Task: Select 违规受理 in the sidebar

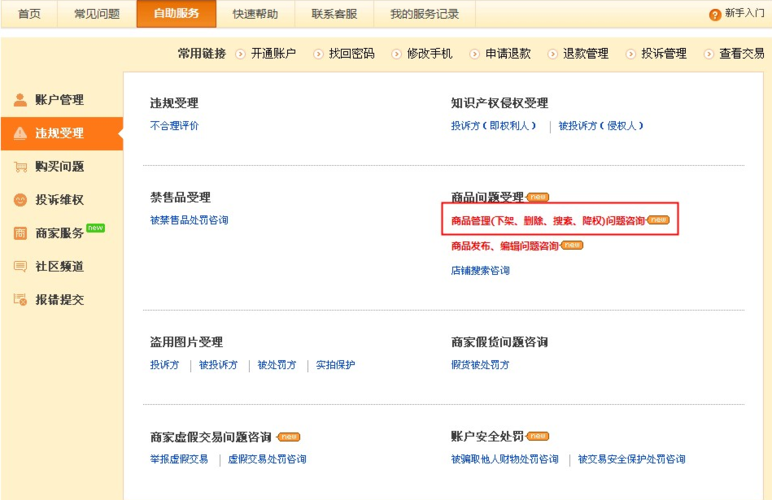Action: (62, 133)
